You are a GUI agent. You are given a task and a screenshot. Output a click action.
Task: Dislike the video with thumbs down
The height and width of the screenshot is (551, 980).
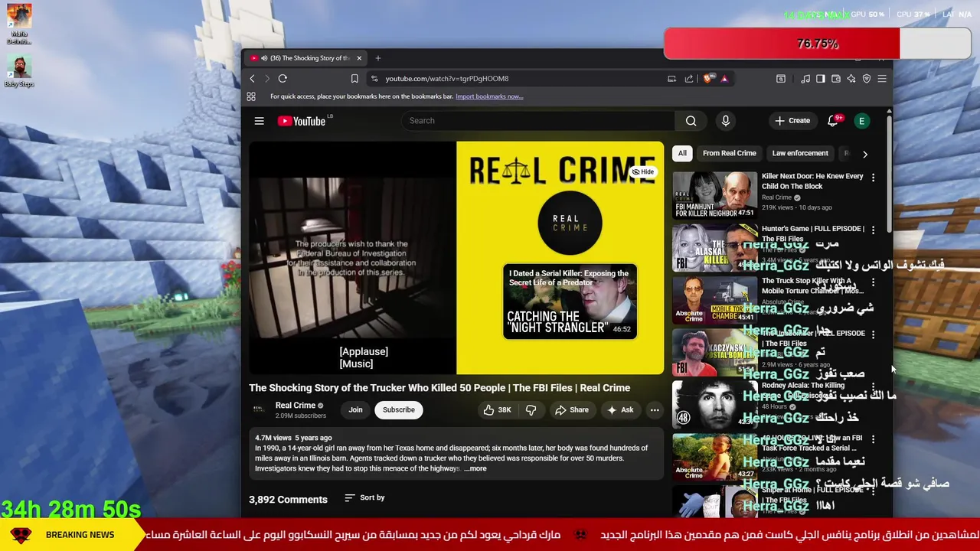[x=531, y=410]
